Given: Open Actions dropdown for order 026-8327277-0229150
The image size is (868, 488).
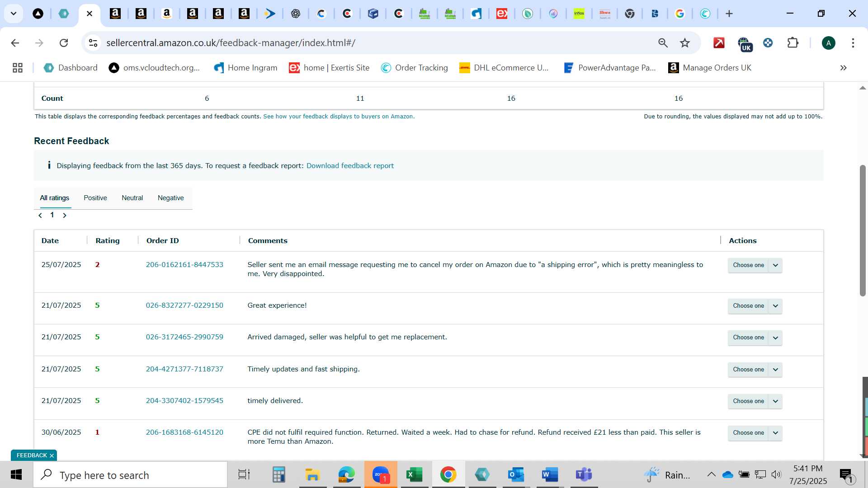Looking at the screenshot, I should tap(755, 306).
